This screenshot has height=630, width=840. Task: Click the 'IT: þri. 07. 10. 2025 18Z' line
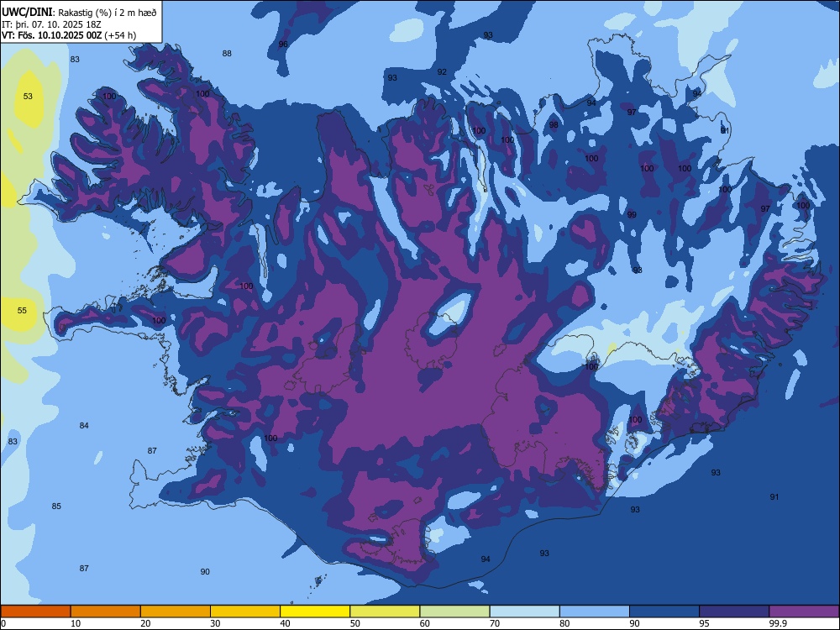51,24
